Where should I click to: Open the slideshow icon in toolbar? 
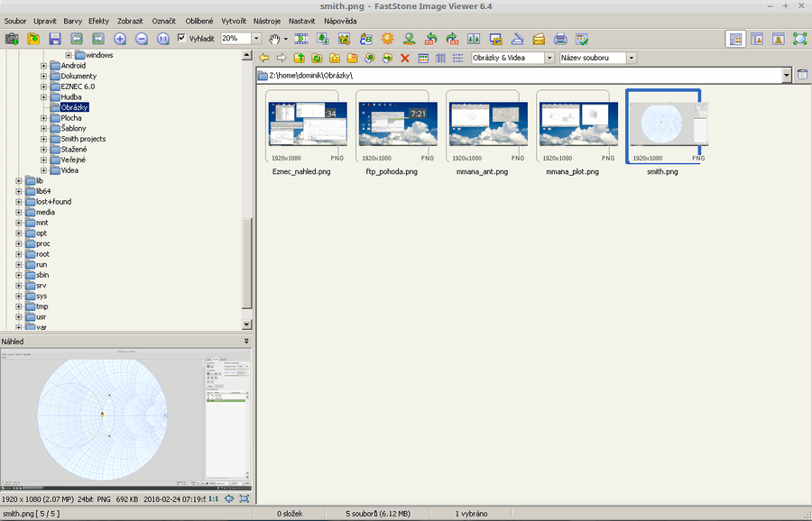300,39
